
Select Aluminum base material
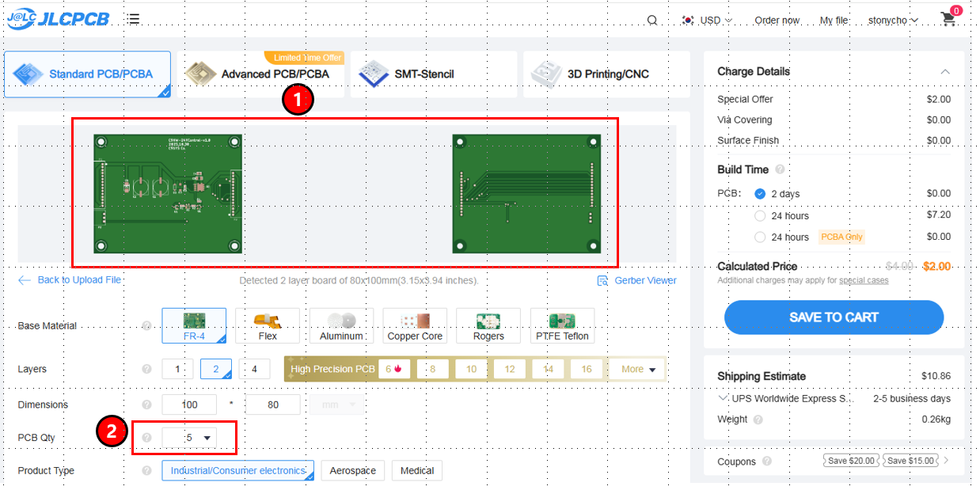tap(342, 325)
